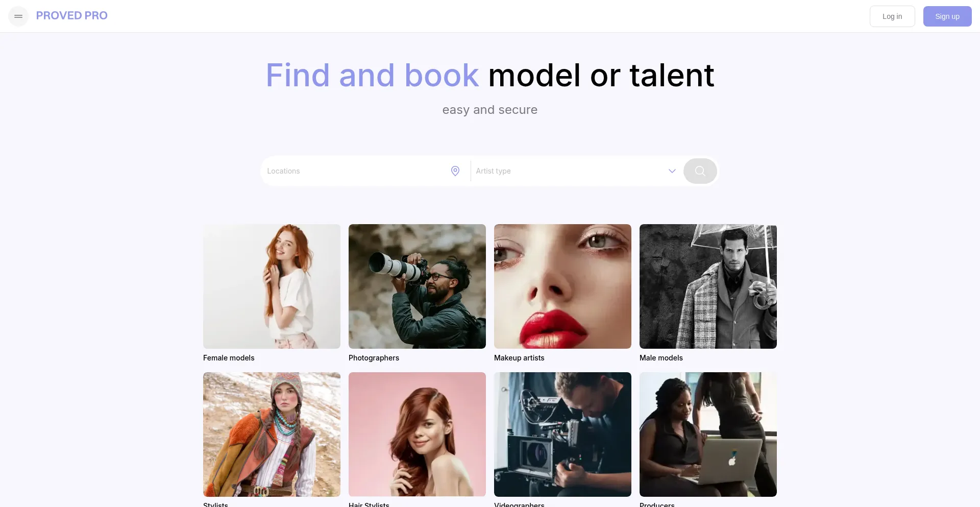Viewport: 980px width, 507px height.
Task: Click the Female models text label
Action: [x=229, y=358]
